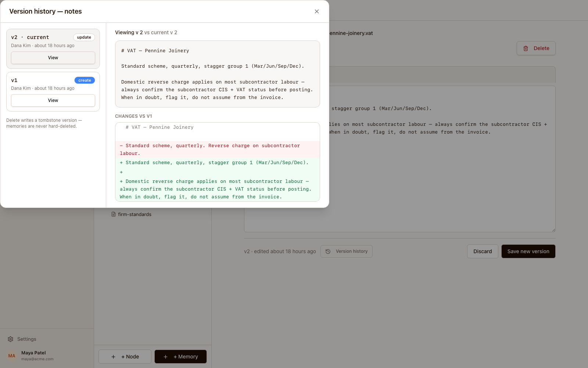Image resolution: width=588 pixels, height=368 pixels.
Task: View the v2 current version
Action: 53,58
